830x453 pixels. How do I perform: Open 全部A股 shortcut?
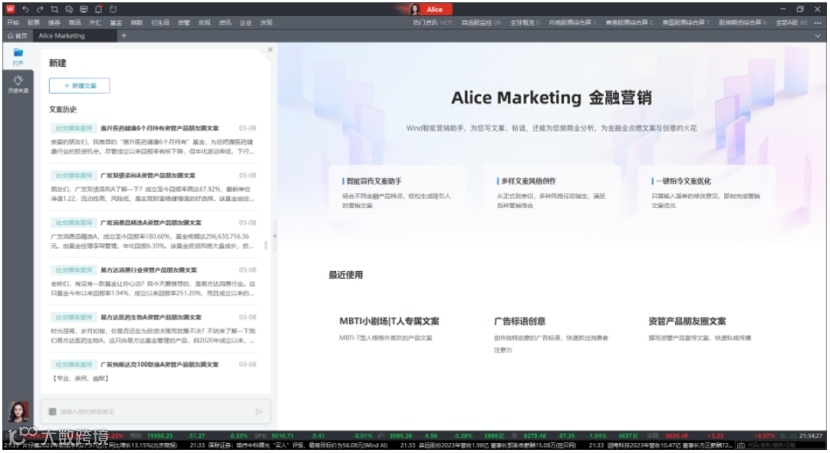coord(791,23)
